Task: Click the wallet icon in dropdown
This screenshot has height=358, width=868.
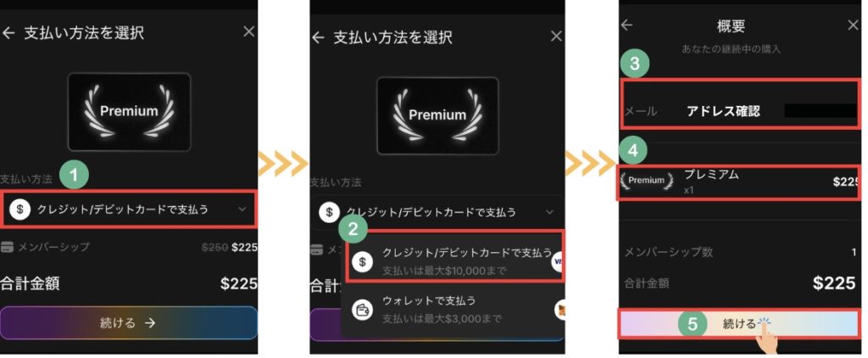Action: 362,310
